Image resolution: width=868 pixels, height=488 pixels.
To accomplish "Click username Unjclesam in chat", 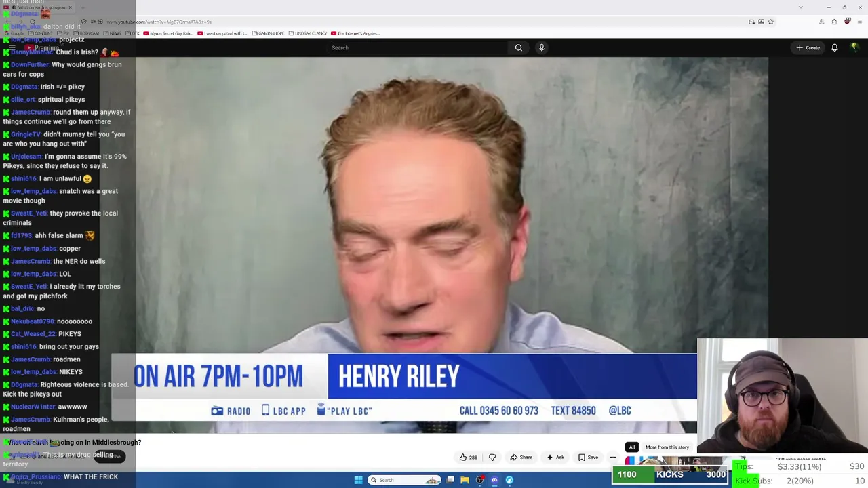I will (x=26, y=157).
